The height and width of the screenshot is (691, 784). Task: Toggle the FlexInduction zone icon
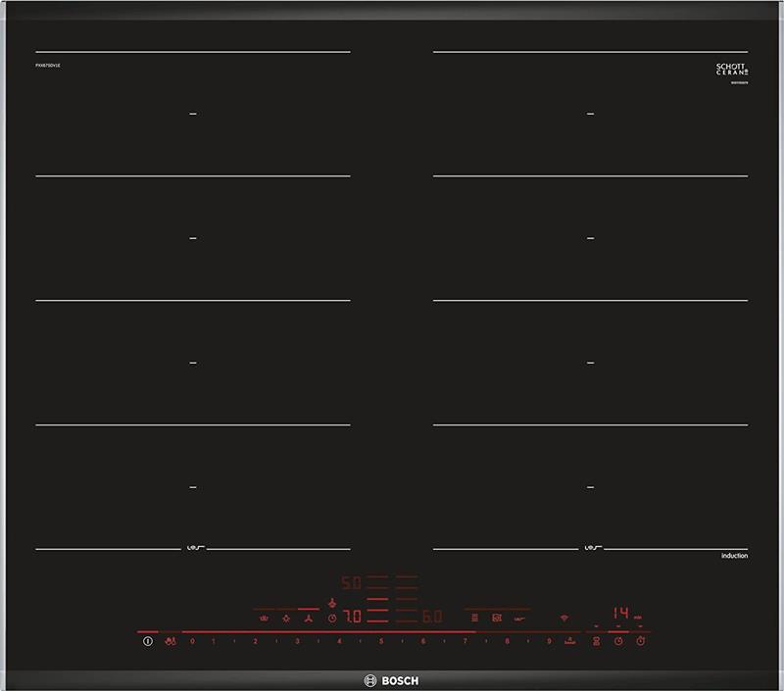(474, 617)
